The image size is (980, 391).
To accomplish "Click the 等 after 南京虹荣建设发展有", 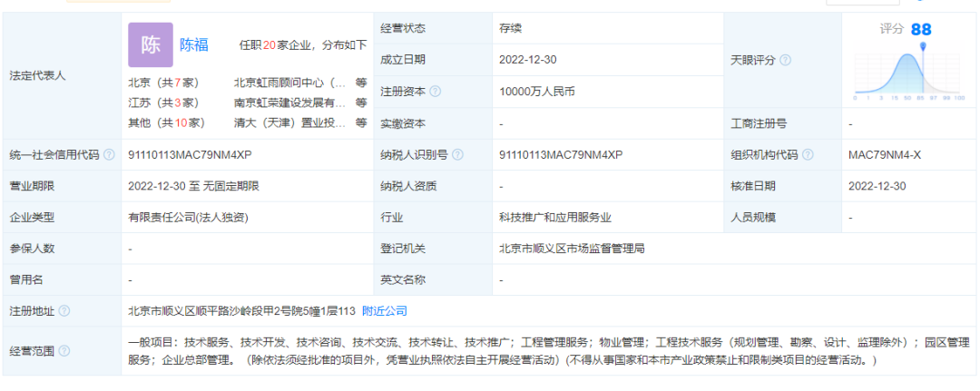I will click(x=361, y=103).
